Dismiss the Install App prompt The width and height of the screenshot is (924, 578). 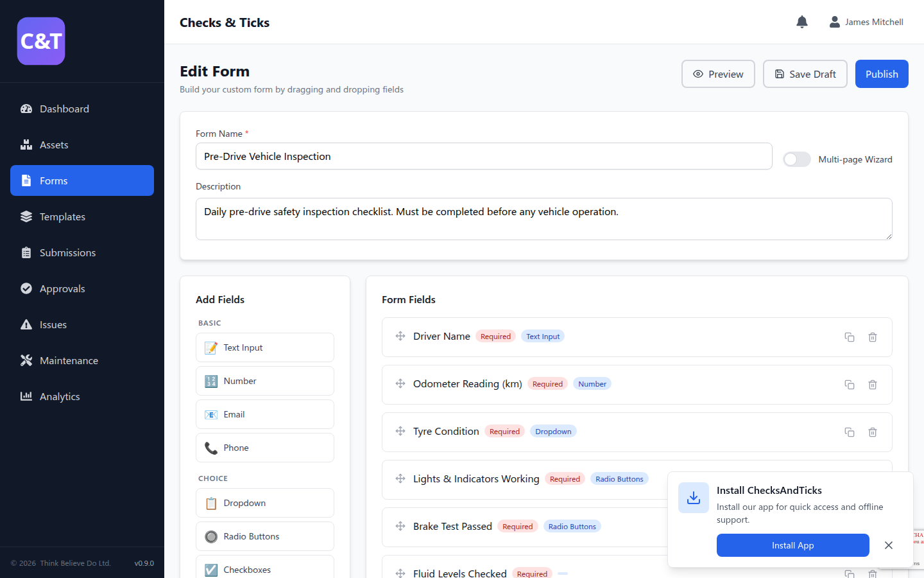(x=889, y=545)
